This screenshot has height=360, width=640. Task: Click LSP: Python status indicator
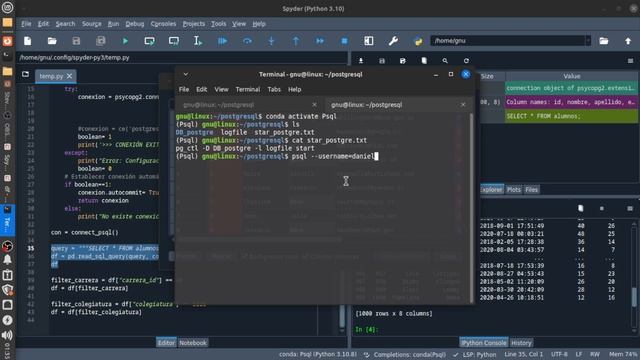tap(475, 354)
